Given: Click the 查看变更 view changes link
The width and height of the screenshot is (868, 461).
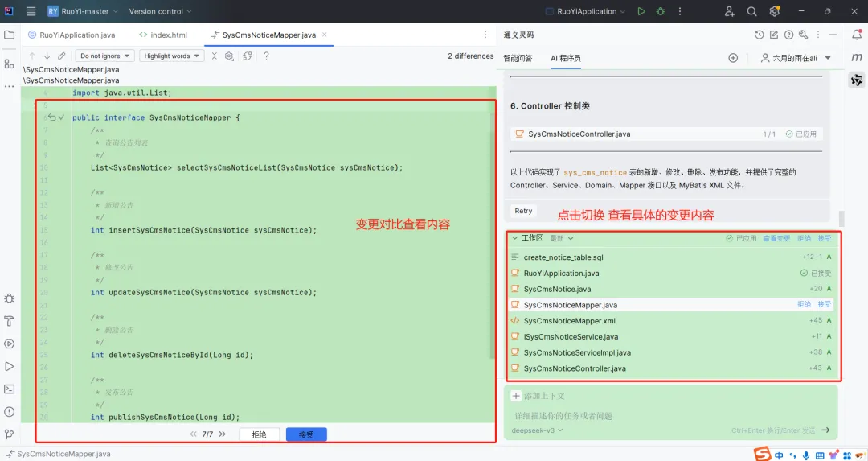Looking at the screenshot, I should [x=776, y=238].
